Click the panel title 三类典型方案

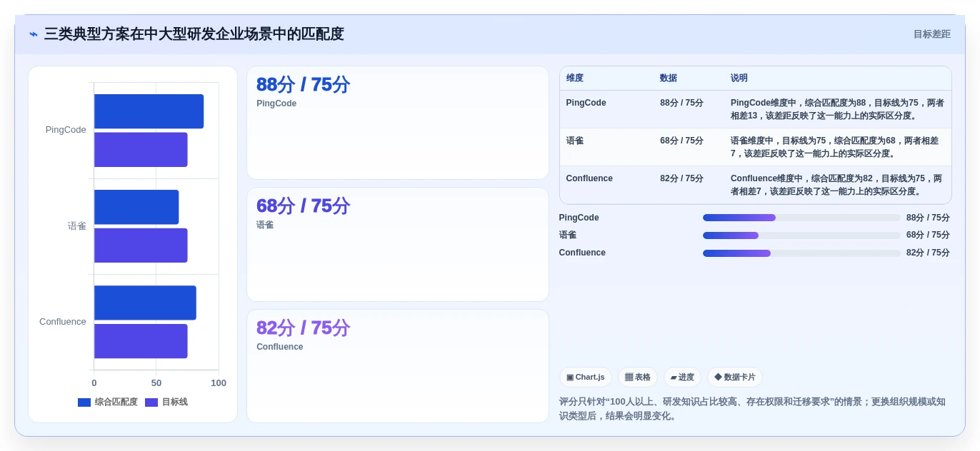[x=194, y=34]
